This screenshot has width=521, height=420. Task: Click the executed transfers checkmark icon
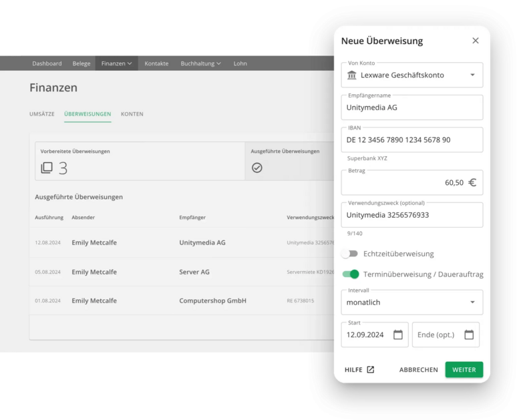257,168
